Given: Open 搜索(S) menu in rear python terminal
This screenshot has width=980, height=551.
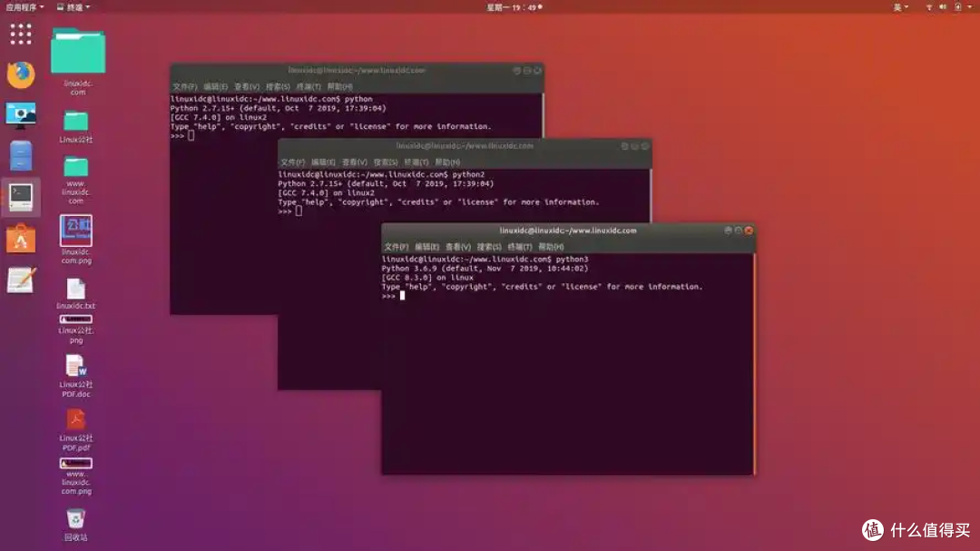Looking at the screenshot, I should point(278,86).
